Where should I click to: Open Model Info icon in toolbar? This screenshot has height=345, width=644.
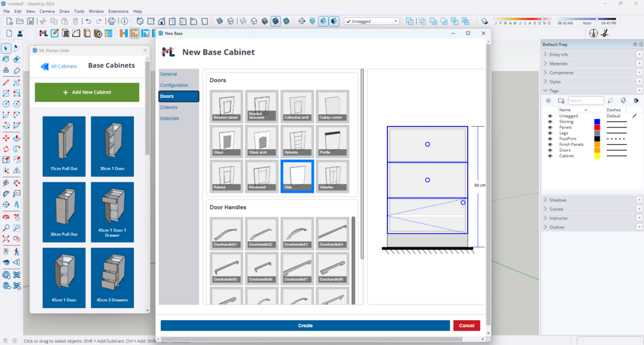point(124,21)
